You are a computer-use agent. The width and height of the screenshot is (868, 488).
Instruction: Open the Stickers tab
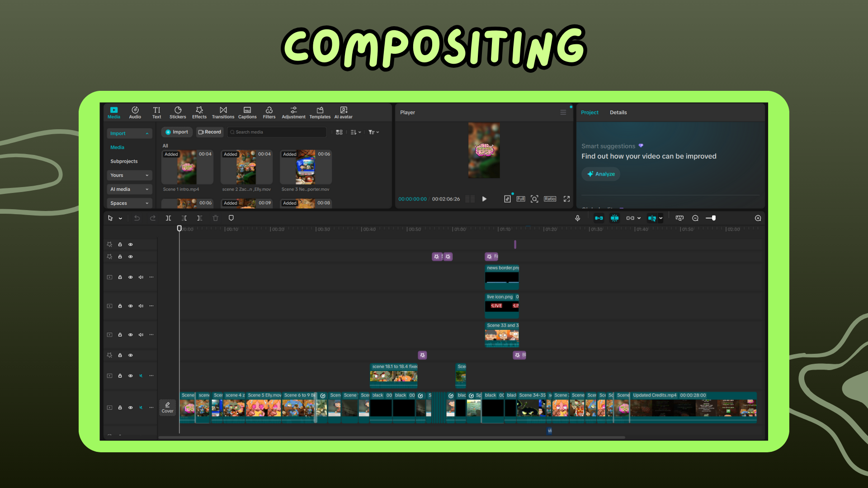pyautogui.click(x=178, y=113)
